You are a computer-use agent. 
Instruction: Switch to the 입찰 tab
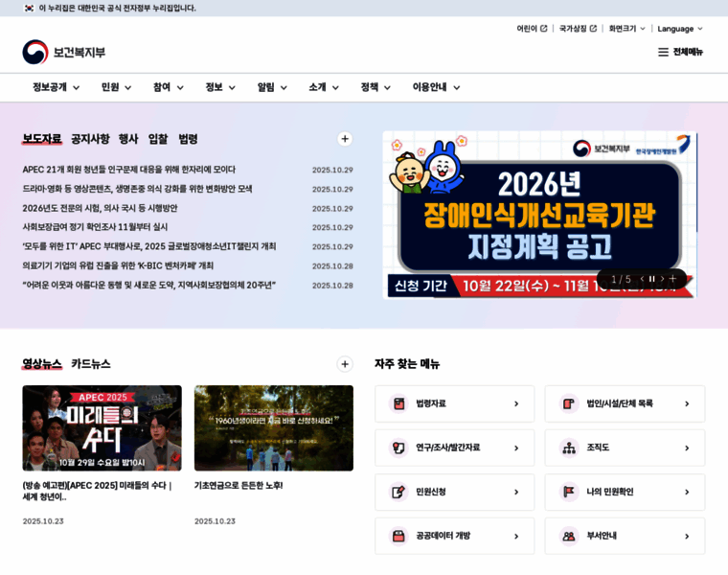(x=158, y=139)
